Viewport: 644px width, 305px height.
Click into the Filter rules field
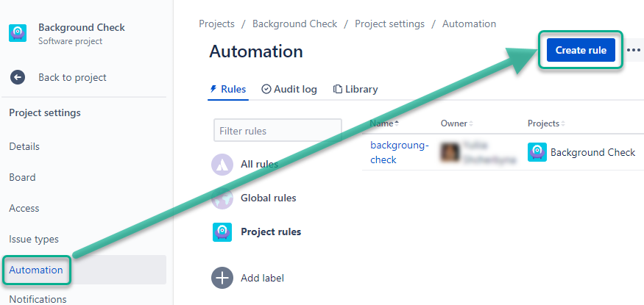[x=277, y=131]
